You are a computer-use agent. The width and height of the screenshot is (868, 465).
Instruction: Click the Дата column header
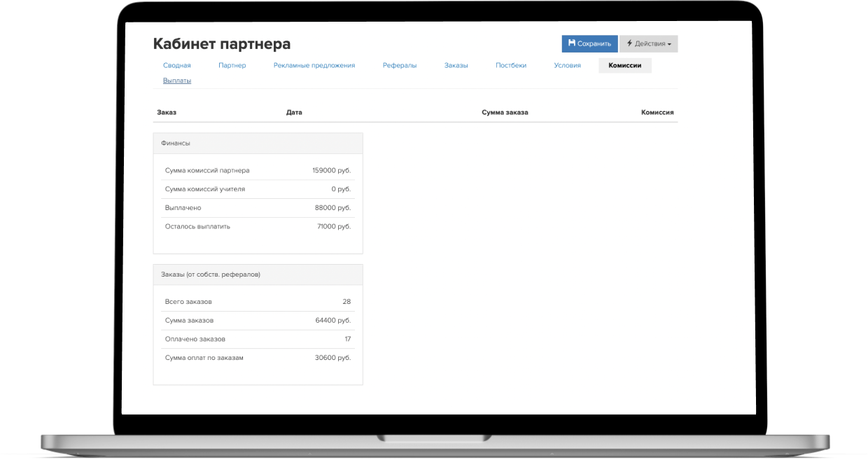tap(294, 112)
